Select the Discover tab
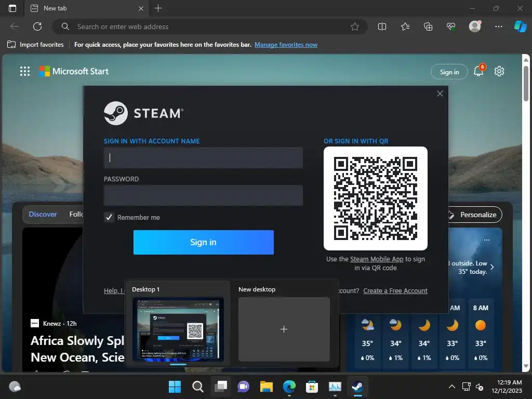 click(x=43, y=215)
